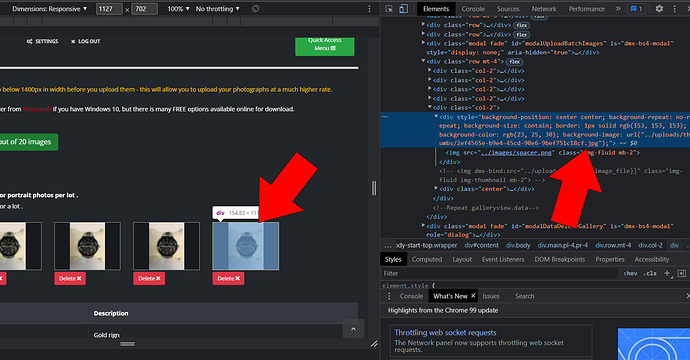The image size is (690, 360).
Task: Toggle the :hov element state button
Action: (x=631, y=273)
